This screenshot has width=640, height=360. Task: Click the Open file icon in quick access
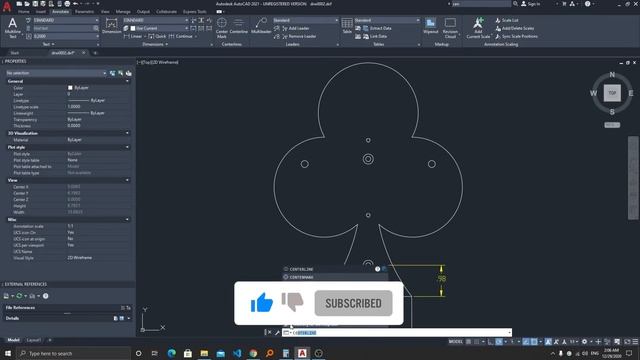click(27, 4)
